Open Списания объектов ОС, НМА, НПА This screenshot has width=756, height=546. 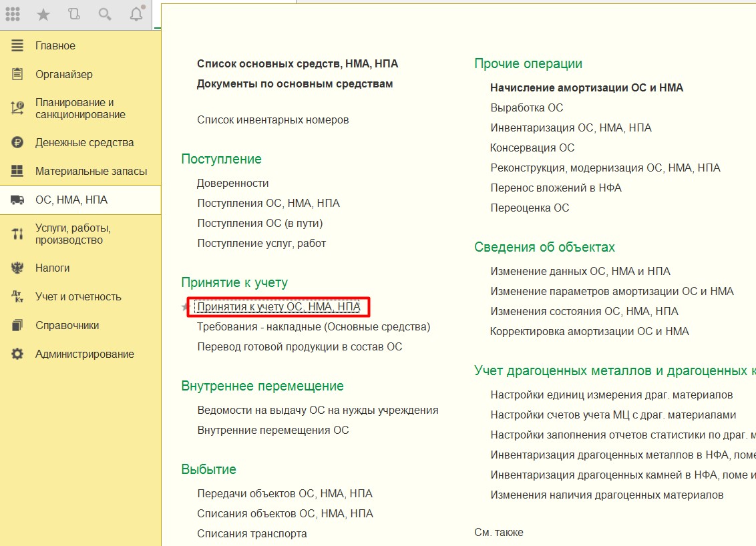[285, 514]
